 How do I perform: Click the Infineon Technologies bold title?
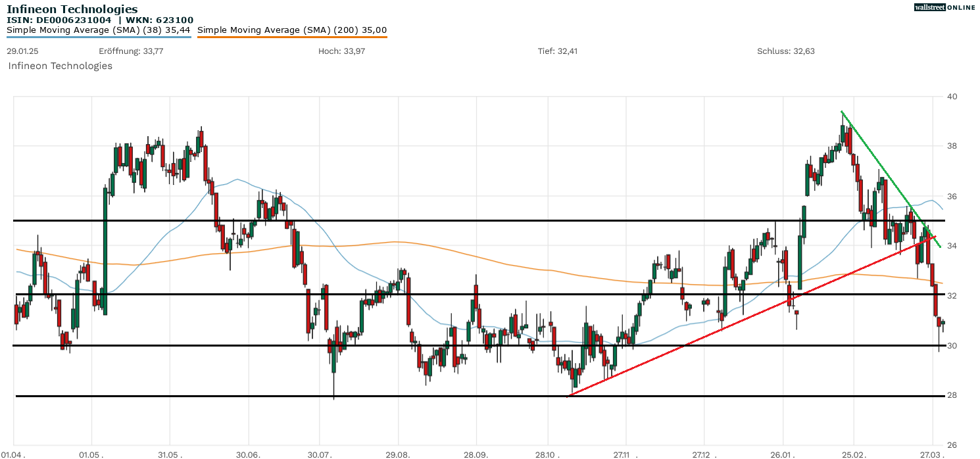coord(72,9)
